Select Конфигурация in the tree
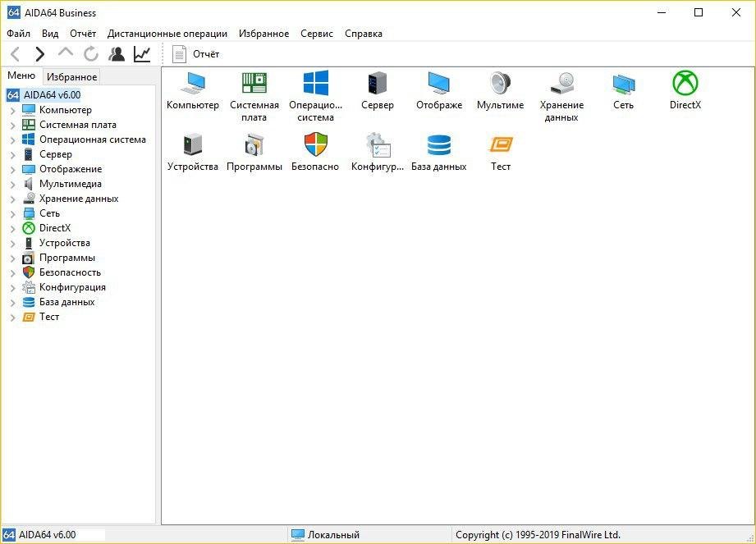756x544 pixels. coord(72,287)
